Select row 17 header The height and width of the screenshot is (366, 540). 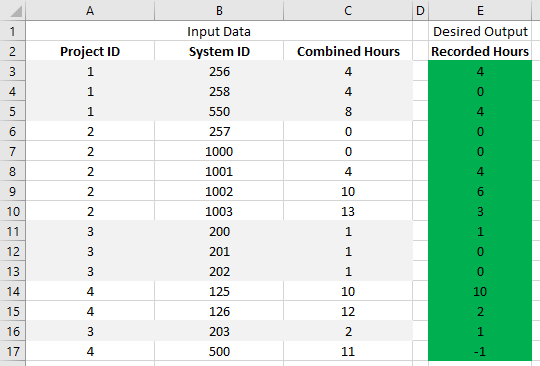tap(13, 351)
